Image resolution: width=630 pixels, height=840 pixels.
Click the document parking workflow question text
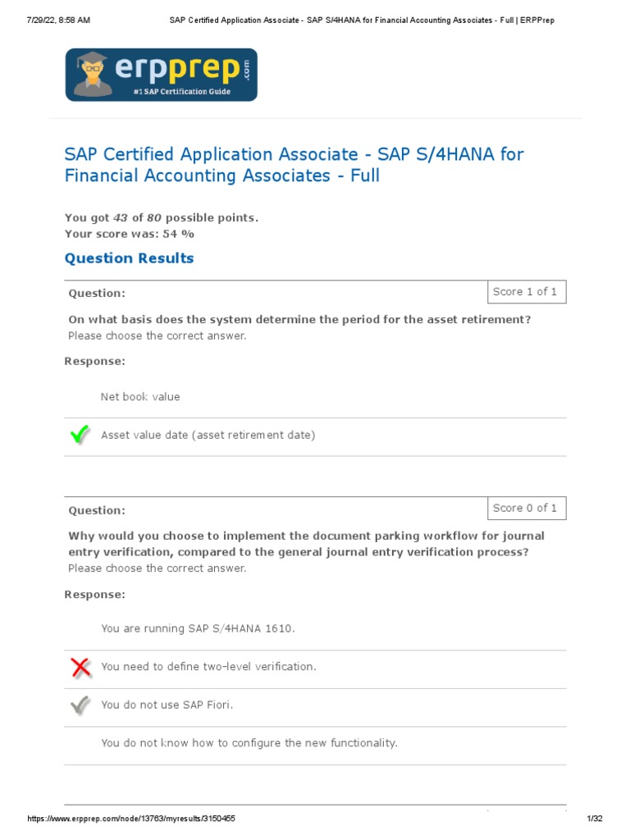click(306, 544)
